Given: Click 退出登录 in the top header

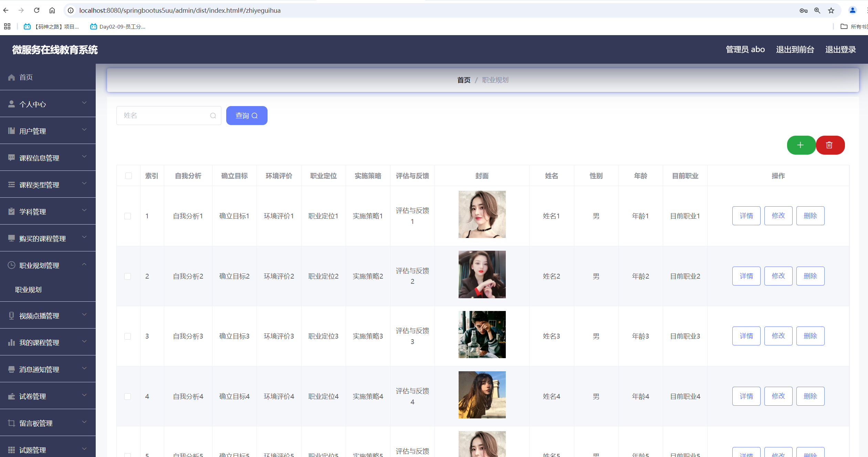Looking at the screenshot, I should (x=840, y=50).
